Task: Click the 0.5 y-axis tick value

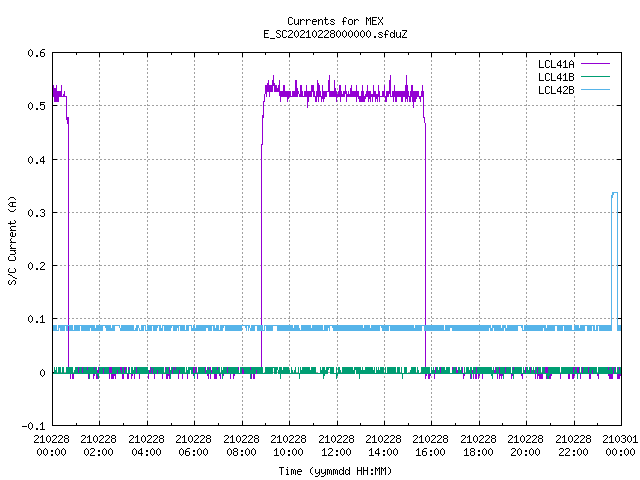Action: tap(36, 106)
